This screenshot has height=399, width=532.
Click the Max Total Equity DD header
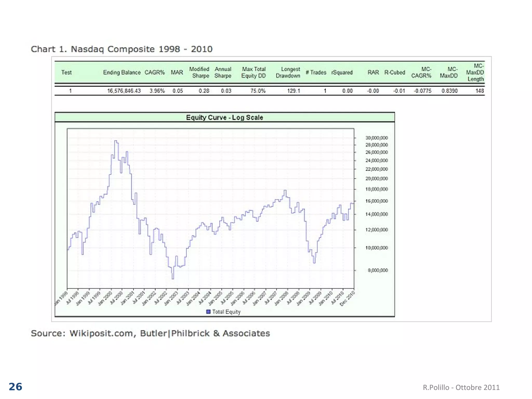click(254, 73)
